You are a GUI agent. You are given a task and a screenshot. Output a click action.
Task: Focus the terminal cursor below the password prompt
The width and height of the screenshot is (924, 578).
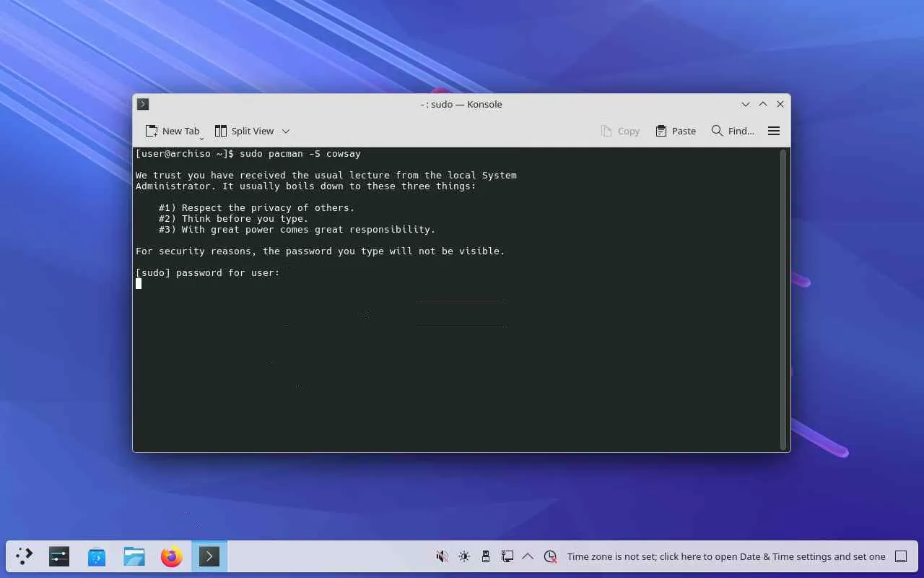tap(139, 284)
